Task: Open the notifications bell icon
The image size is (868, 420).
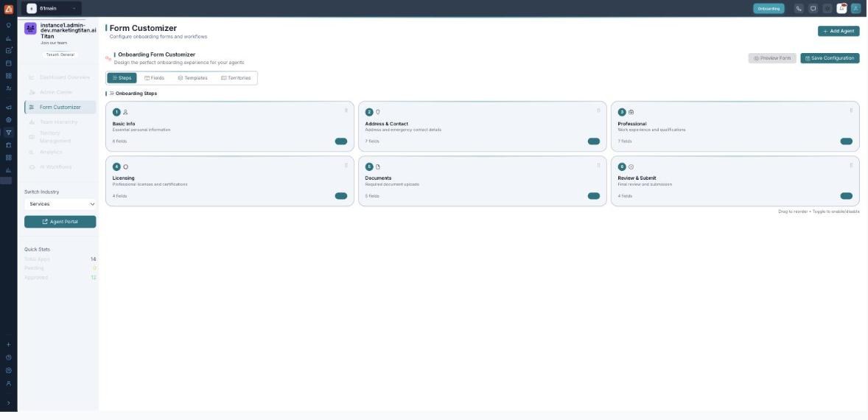Action: pyautogui.click(x=841, y=8)
